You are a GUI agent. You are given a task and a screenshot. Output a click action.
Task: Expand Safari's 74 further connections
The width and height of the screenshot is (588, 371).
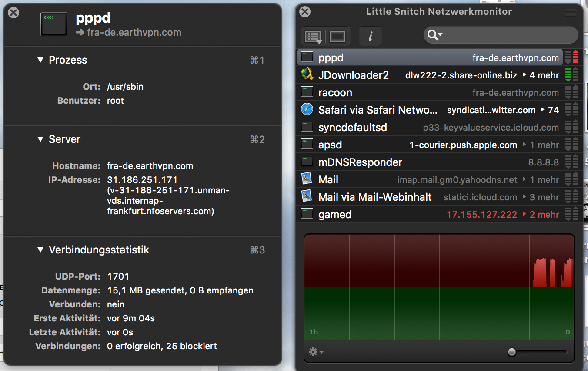[550, 110]
